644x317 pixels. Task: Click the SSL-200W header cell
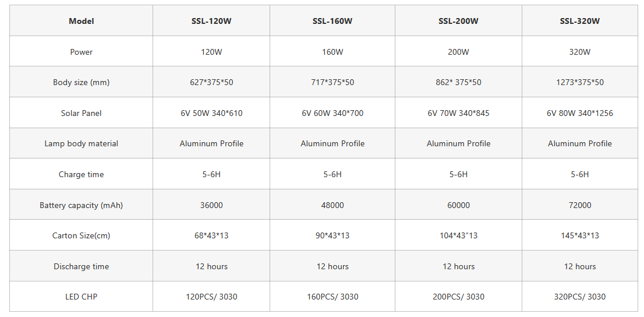point(458,21)
